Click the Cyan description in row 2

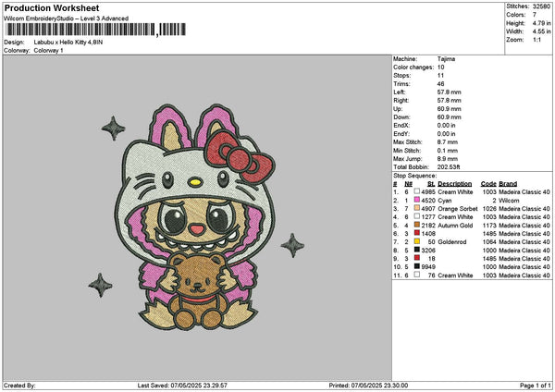coord(445,201)
